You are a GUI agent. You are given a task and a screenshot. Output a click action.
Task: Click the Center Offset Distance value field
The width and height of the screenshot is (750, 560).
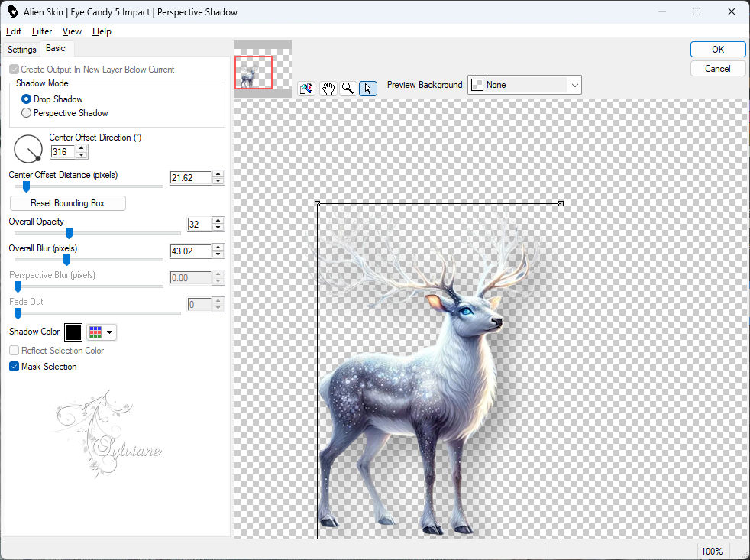(x=191, y=178)
